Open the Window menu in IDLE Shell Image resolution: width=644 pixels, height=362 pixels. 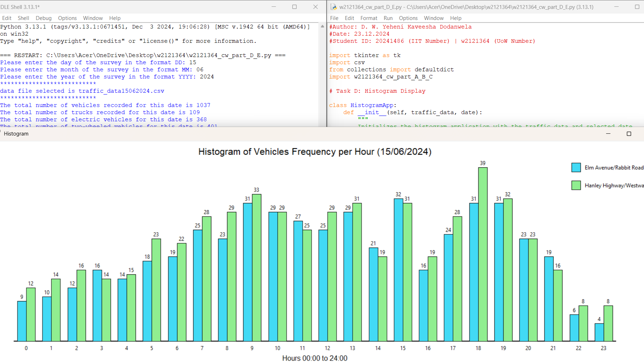point(92,18)
